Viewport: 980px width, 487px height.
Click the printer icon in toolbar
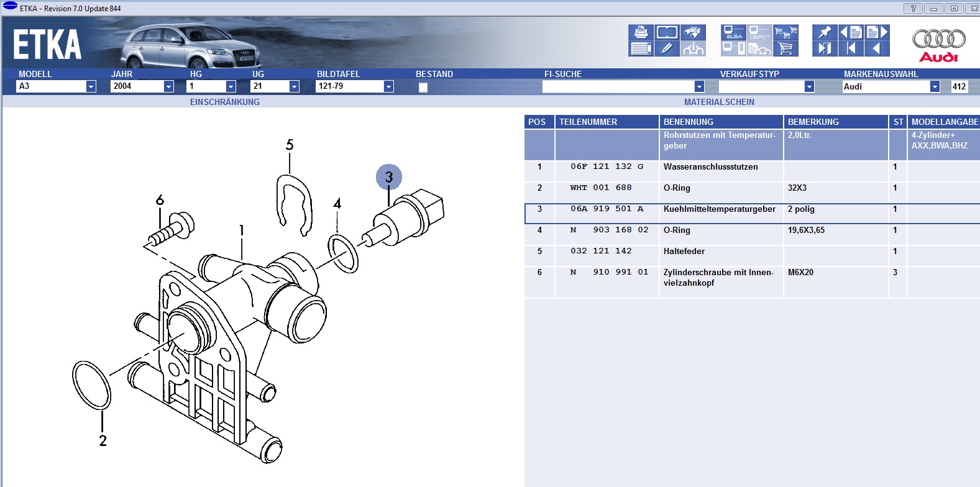click(x=640, y=32)
